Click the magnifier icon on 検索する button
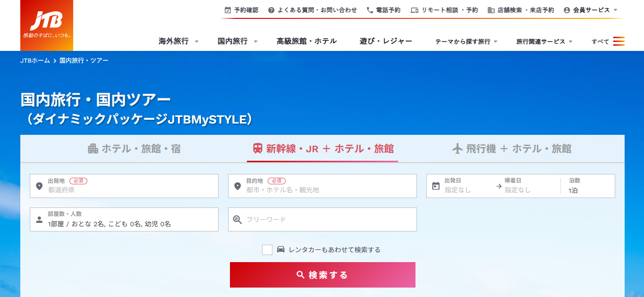The image size is (644, 297). pyautogui.click(x=300, y=275)
